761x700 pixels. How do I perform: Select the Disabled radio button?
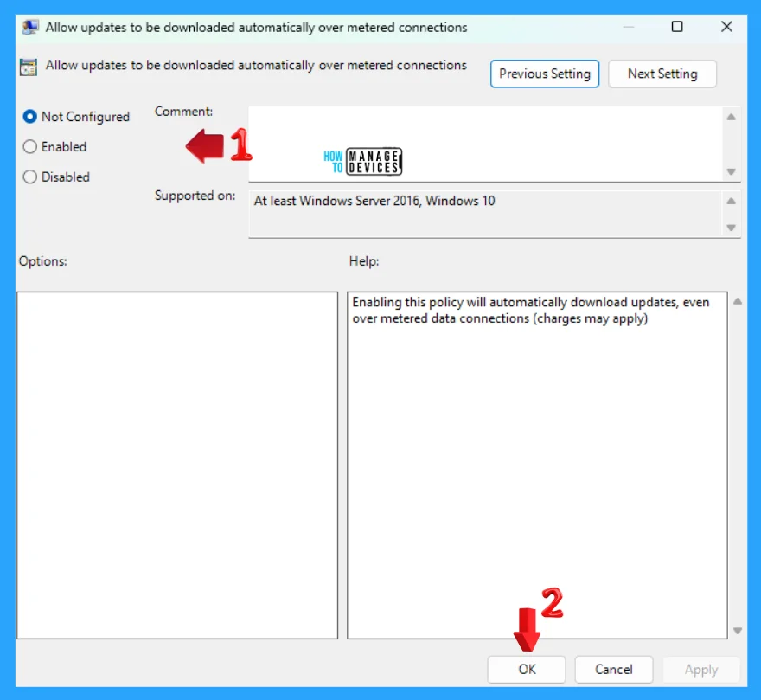[x=29, y=177]
